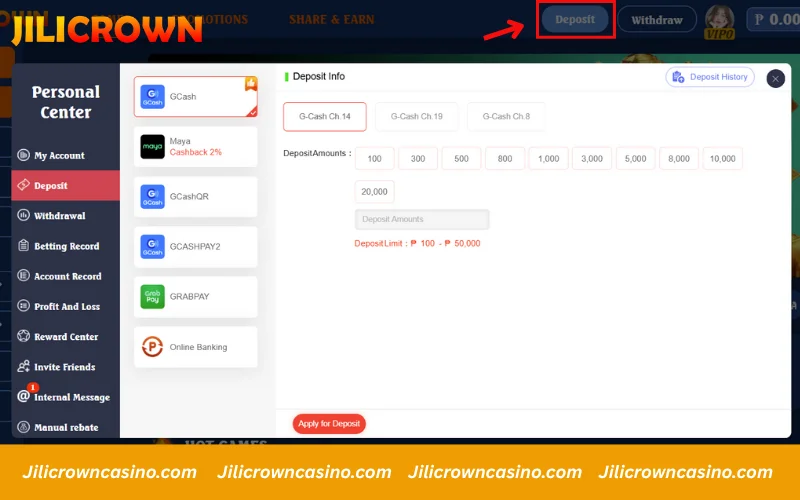Click the Online Banking logo icon

(152, 346)
